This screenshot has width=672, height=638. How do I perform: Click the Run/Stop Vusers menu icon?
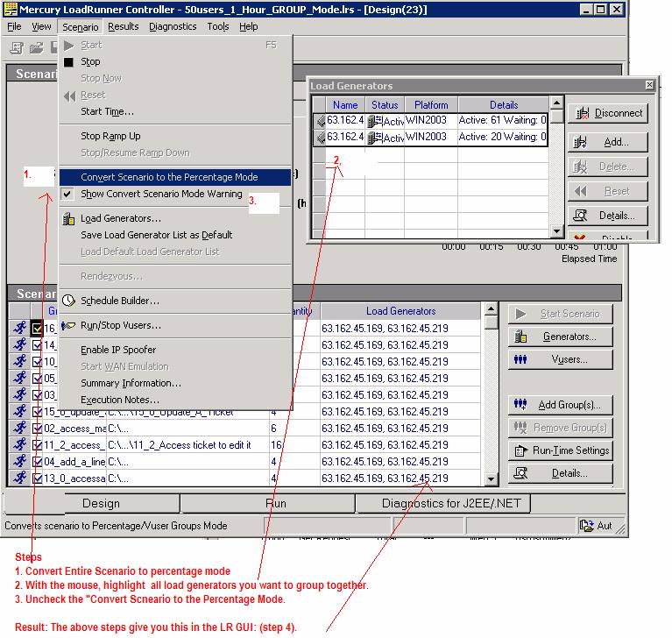pyautogui.click(x=68, y=325)
